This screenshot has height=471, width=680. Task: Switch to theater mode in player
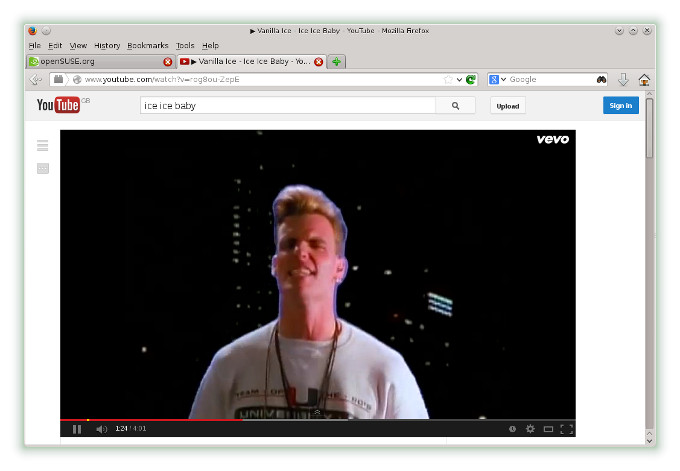[x=548, y=429]
